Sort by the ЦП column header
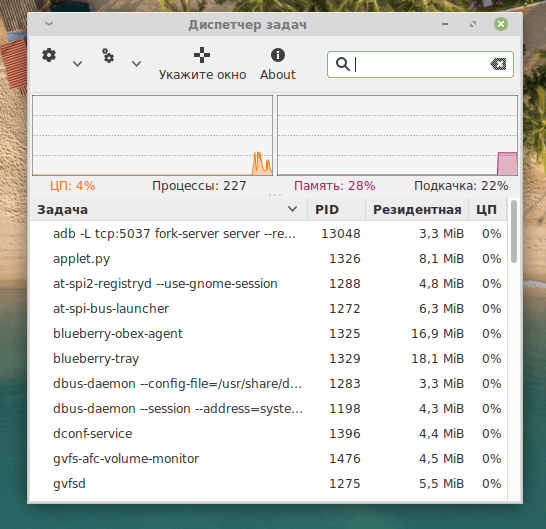The image size is (546, 529). (487, 210)
